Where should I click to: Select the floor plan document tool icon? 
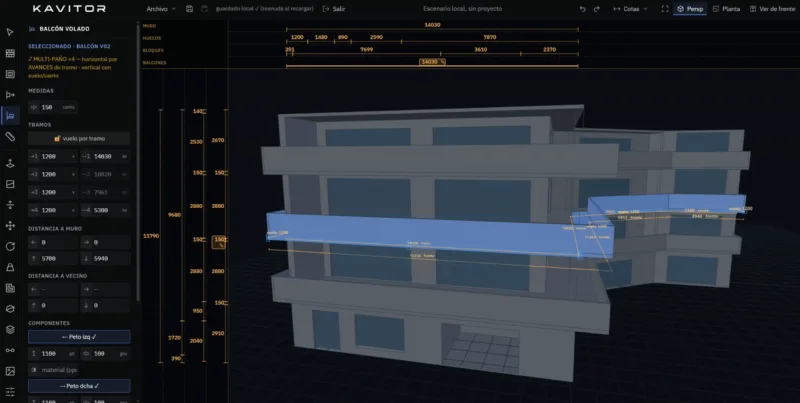click(x=10, y=288)
